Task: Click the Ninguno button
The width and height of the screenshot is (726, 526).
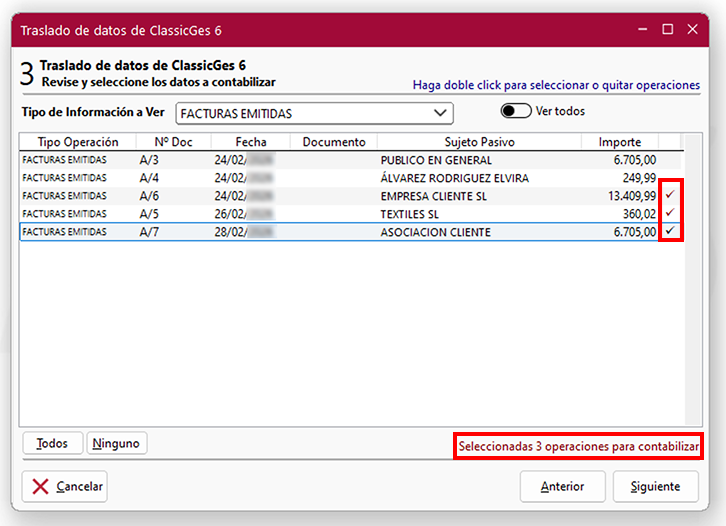Action: [117, 443]
